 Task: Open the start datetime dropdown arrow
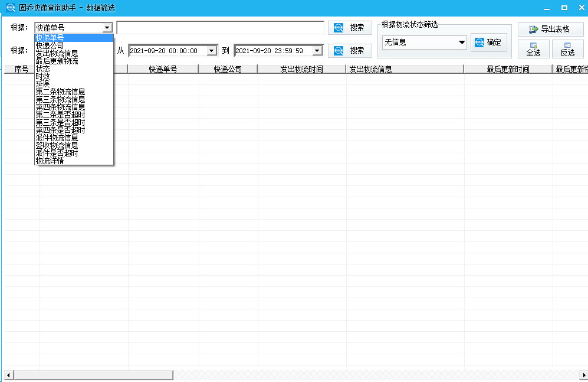[x=212, y=51]
